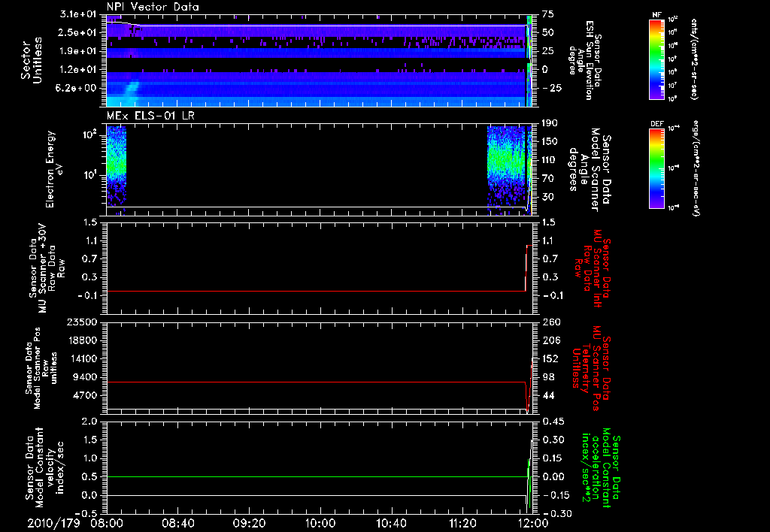Click the red MU Scanner Pos Telemetry label
The width and height of the screenshot is (770, 532).
591,369
